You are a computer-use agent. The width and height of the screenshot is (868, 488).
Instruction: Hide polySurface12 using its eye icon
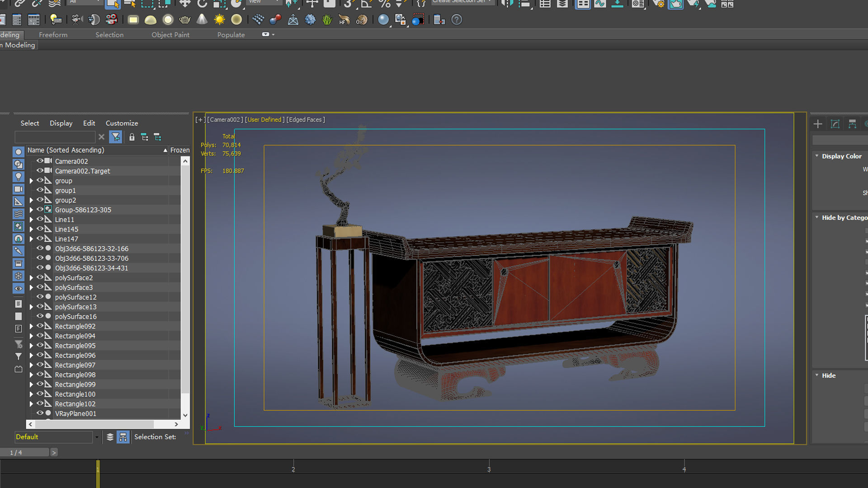point(40,297)
